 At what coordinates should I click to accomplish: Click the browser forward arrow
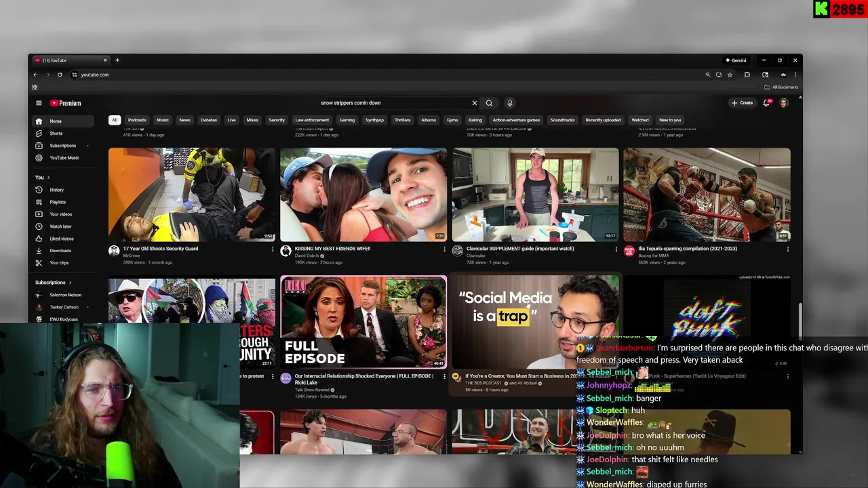[47, 75]
